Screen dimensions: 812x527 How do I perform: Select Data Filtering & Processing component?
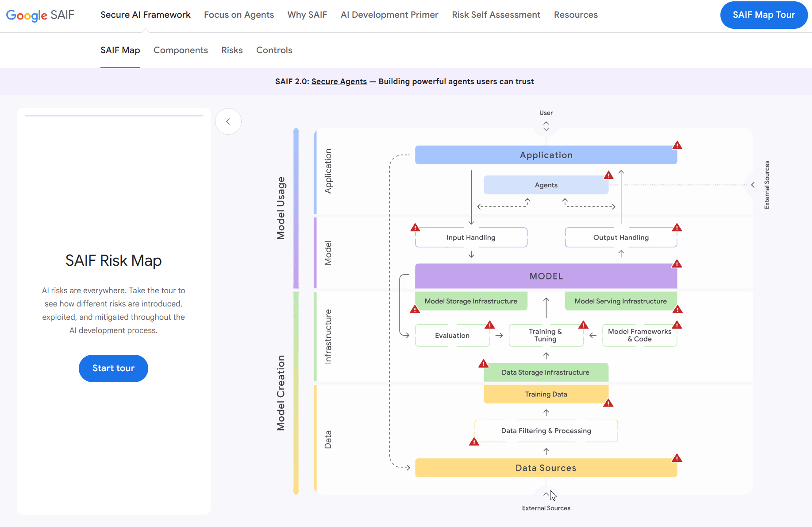click(546, 431)
